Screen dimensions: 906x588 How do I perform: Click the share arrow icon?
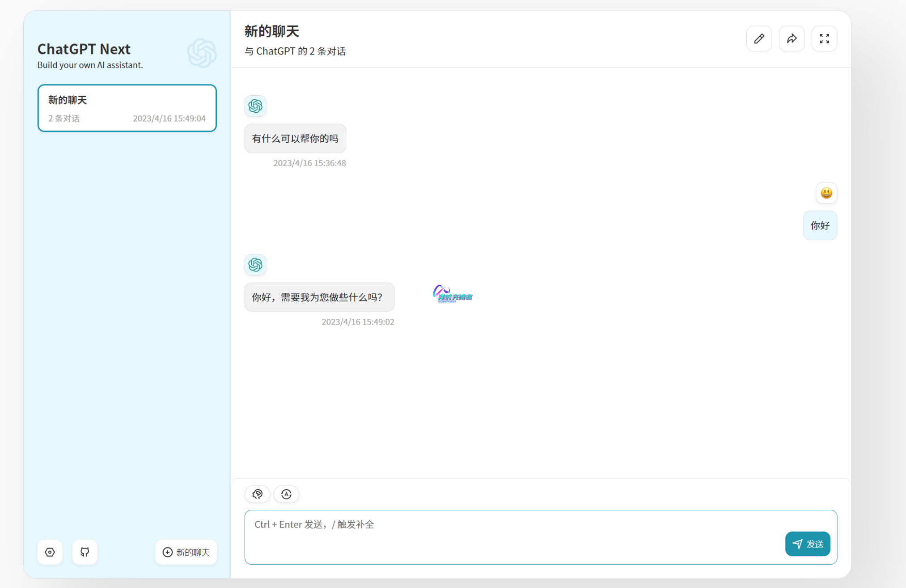click(792, 39)
